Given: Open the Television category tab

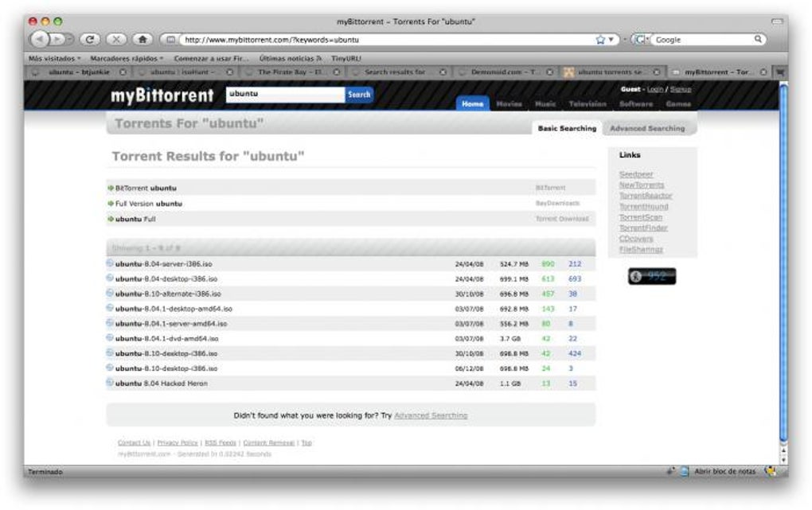Looking at the screenshot, I should tap(588, 104).
